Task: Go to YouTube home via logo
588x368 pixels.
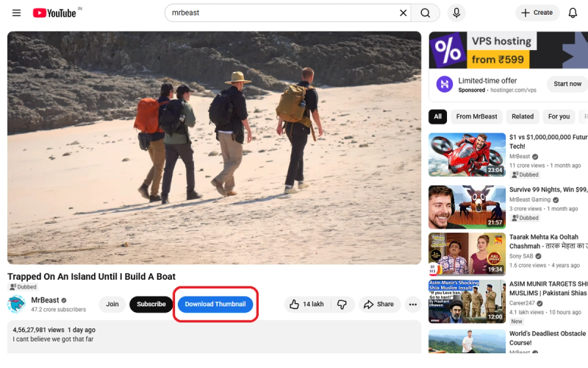Action: point(54,13)
